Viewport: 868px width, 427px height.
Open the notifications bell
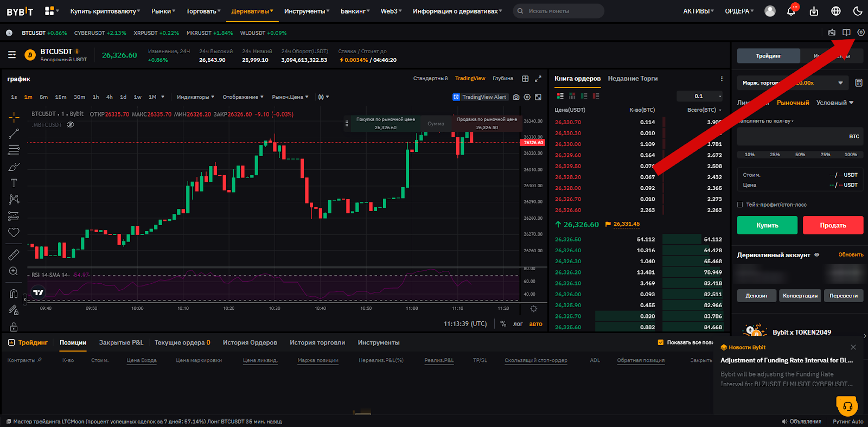tap(791, 11)
